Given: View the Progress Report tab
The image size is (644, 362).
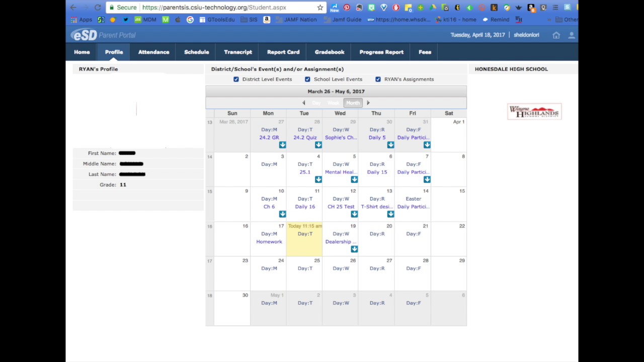Looking at the screenshot, I should pyautogui.click(x=381, y=52).
